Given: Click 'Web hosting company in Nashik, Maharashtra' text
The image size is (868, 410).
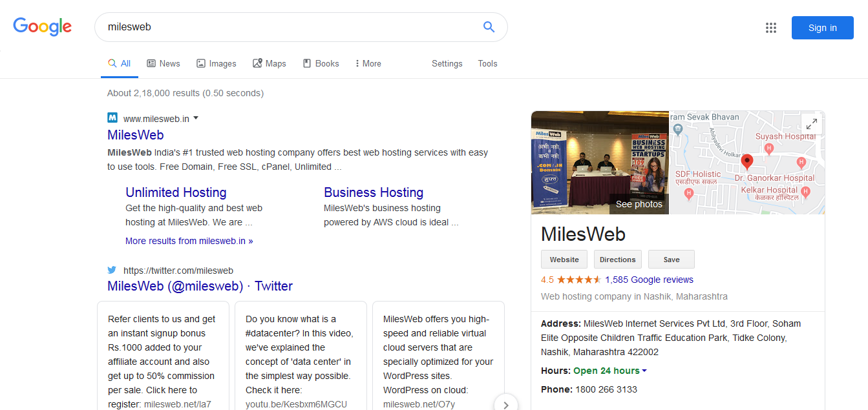Looking at the screenshot, I should click(x=634, y=296).
